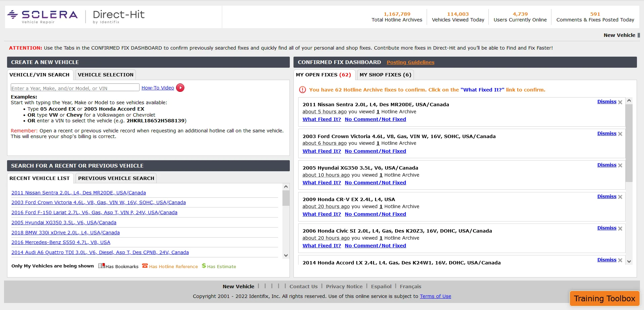Click What Fixed It? for Ford Crown Victoria
The width and height of the screenshot is (644, 310).
click(322, 151)
